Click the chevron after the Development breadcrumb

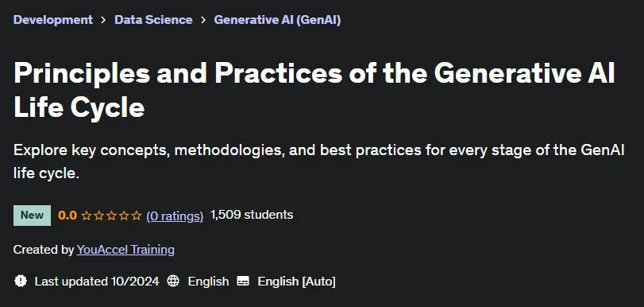103,20
